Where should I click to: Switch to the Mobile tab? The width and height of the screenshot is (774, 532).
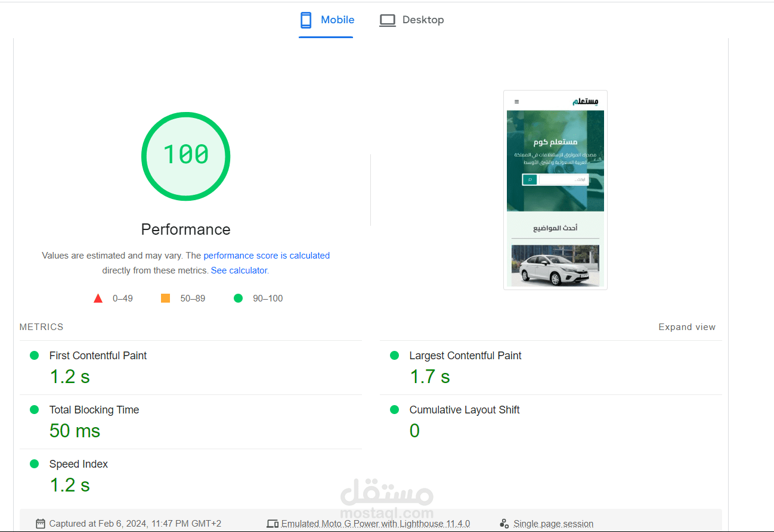[326, 20]
